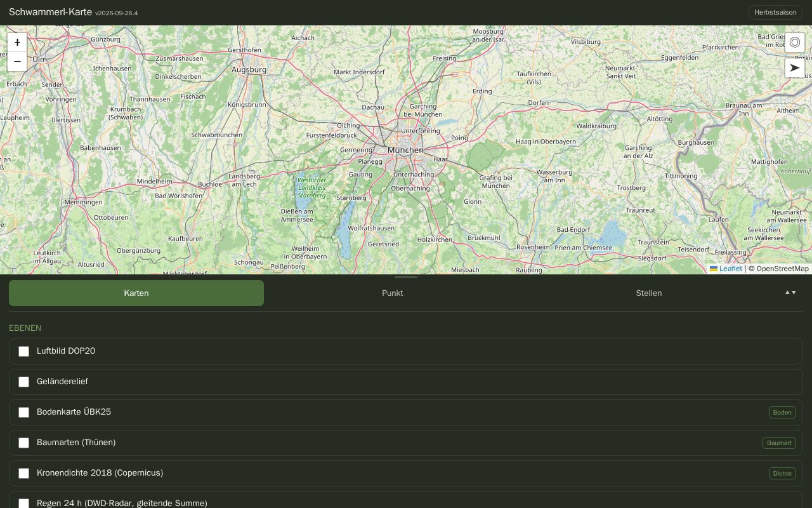This screenshot has height=508, width=812.
Task: Click the Wasserburg am Inn label
Action: click(554, 176)
